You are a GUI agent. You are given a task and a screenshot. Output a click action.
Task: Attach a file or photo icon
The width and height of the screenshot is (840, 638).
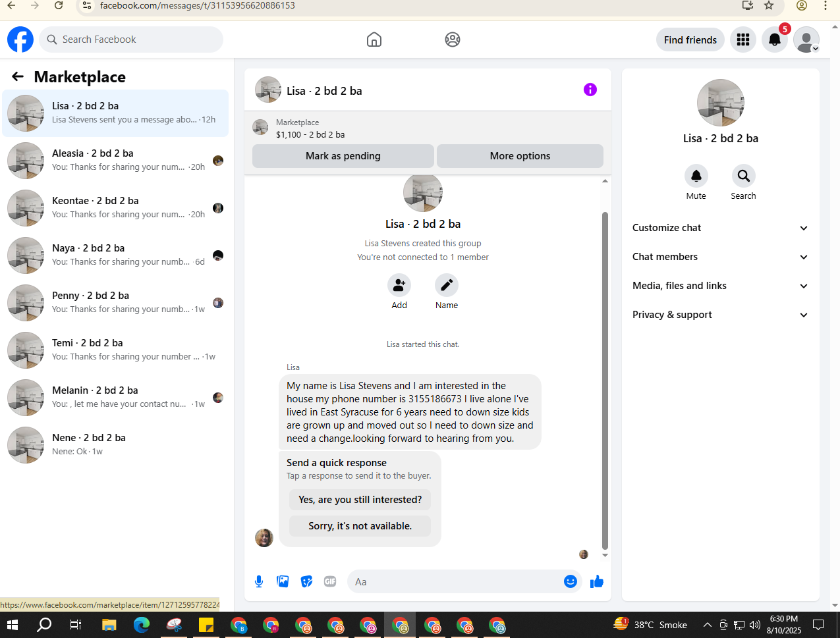click(x=283, y=581)
